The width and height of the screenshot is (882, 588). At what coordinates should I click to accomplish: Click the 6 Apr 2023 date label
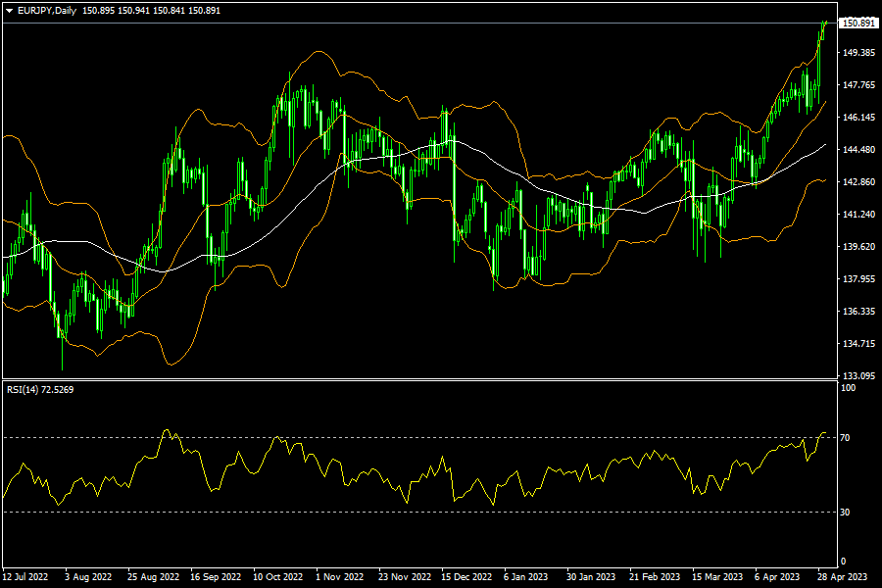(777, 577)
